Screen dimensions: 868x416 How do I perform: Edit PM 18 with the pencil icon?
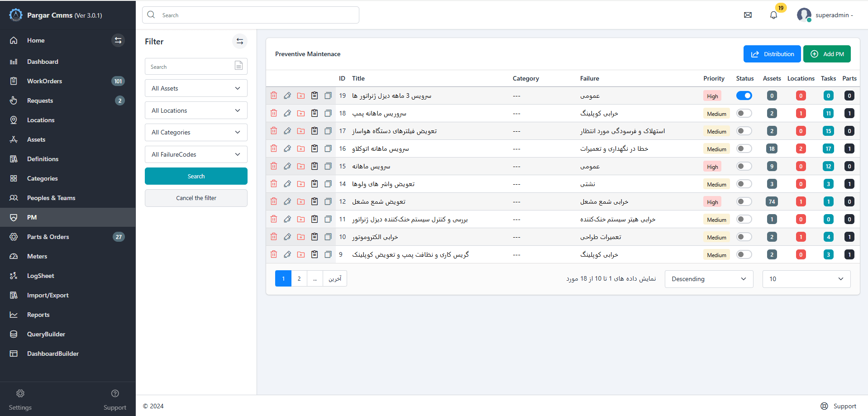click(x=287, y=113)
